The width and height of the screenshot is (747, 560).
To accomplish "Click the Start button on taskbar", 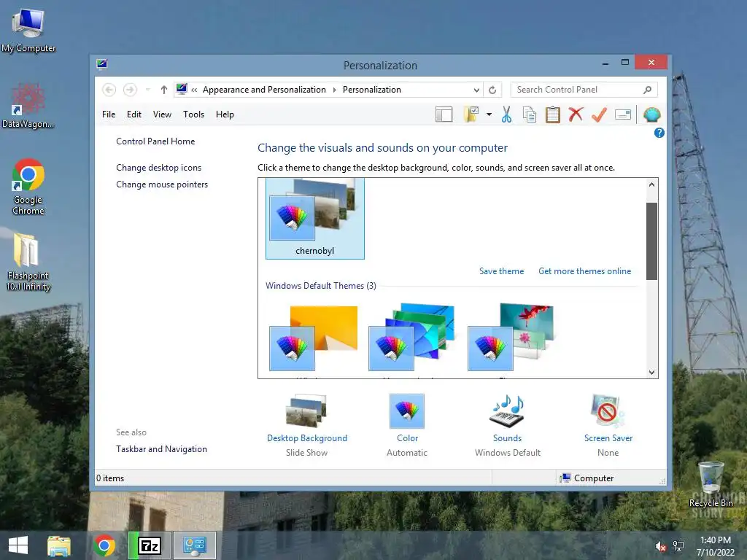I will 18,545.
